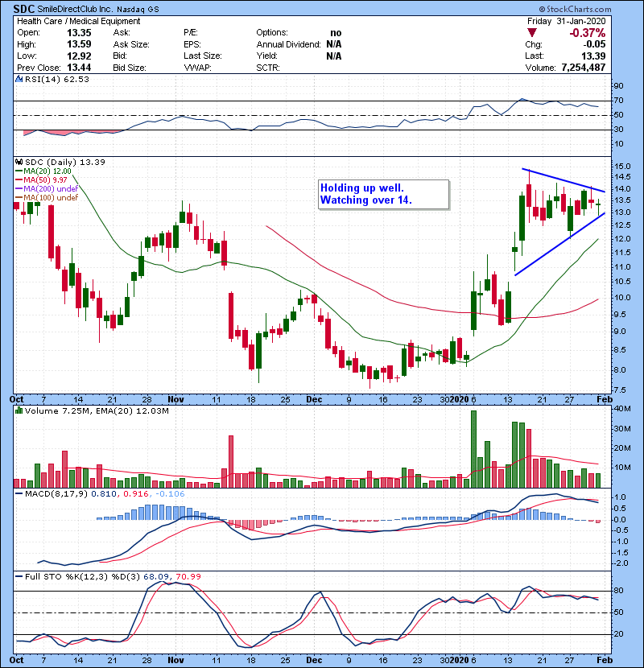Image resolution: width=644 pixels, height=668 pixels.
Task: Click the 'Dec' label on the price axis
Action: coord(314,399)
